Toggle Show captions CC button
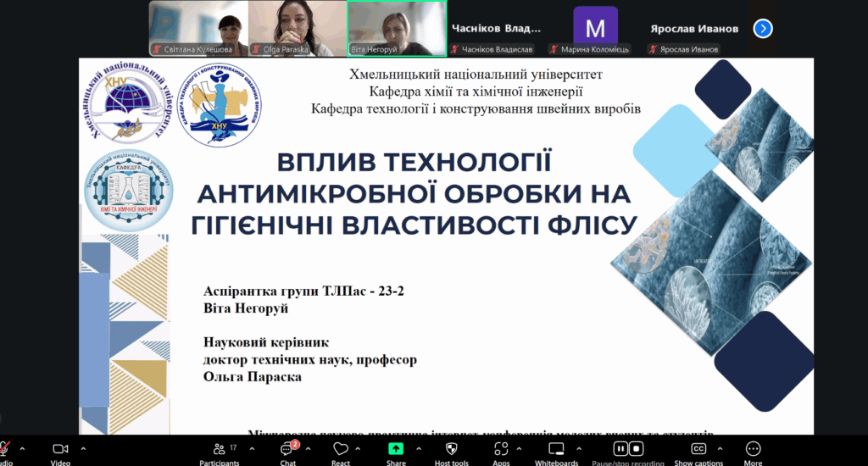The image size is (868, 466). (x=698, y=449)
